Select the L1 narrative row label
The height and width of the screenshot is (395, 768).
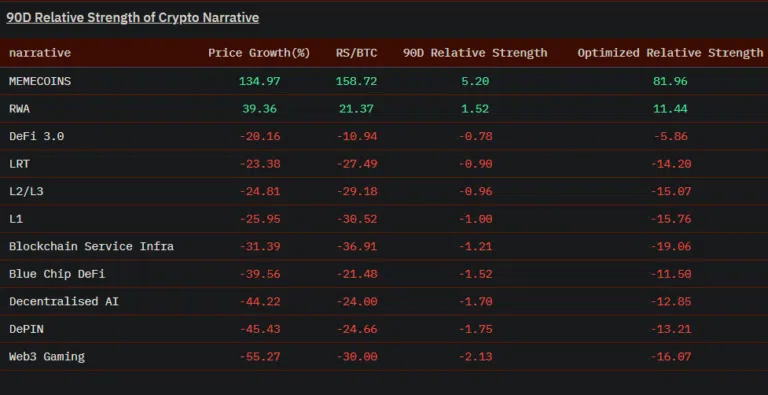16,219
